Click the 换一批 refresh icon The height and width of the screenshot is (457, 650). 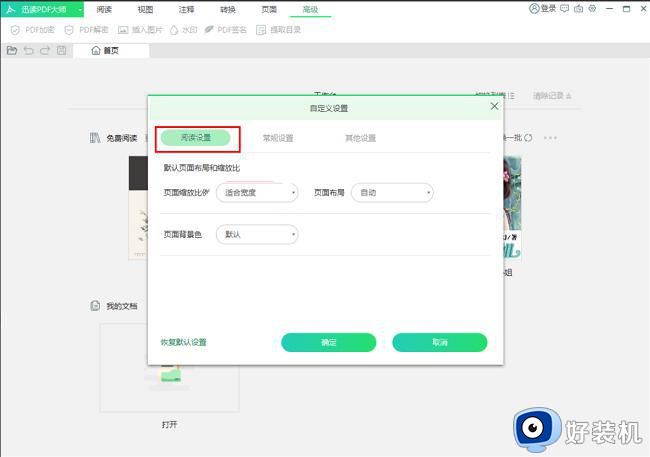click(x=528, y=138)
